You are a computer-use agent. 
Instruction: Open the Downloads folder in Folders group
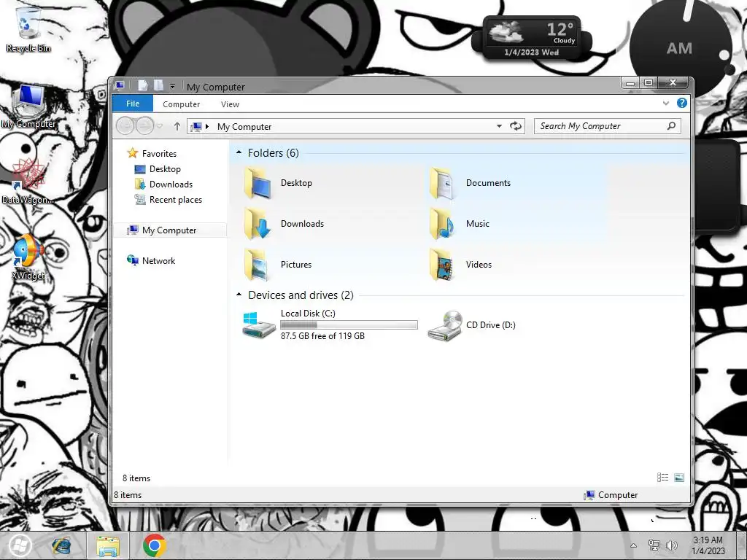point(258,224)
